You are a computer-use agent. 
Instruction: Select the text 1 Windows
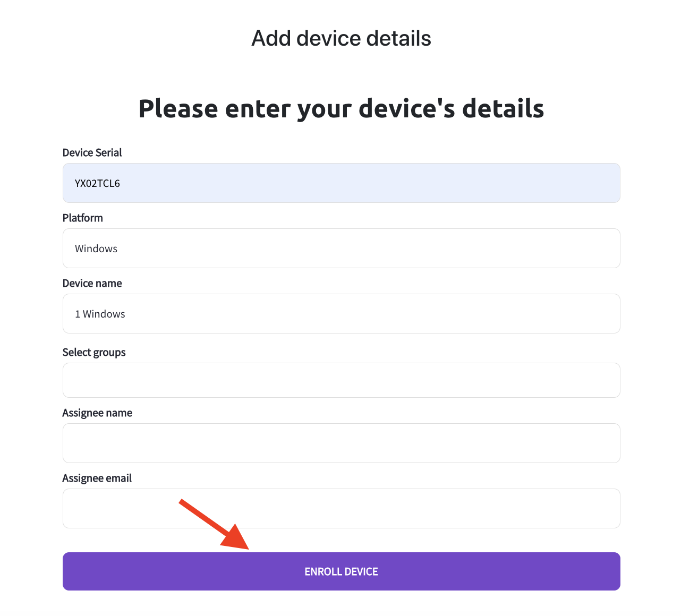[100, 313]
